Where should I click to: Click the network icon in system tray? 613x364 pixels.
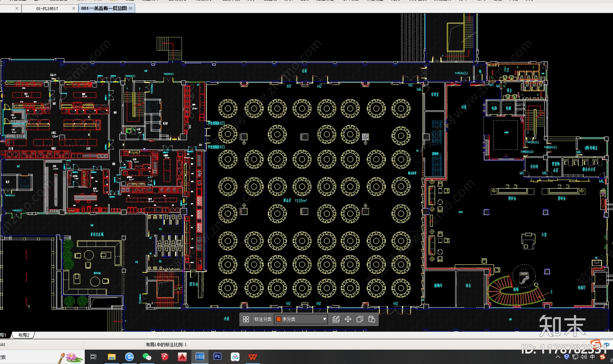point(575,357)
